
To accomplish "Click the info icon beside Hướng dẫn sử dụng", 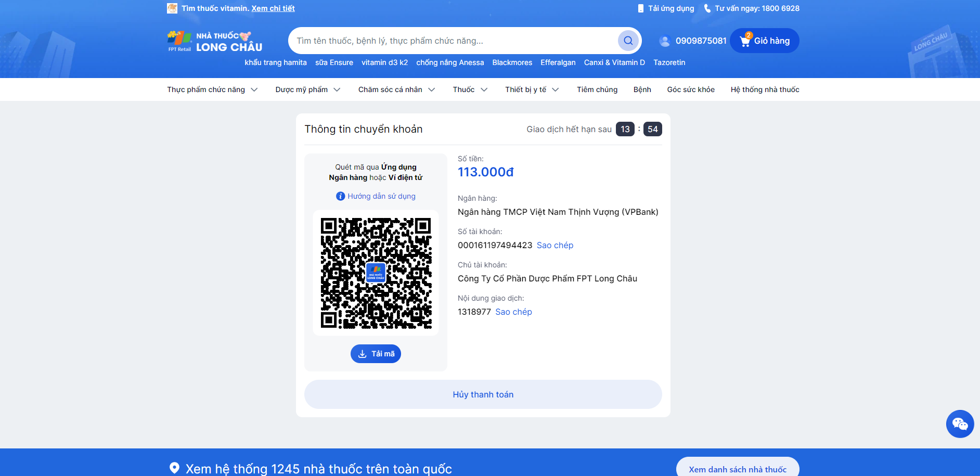I will coord(340,196).
